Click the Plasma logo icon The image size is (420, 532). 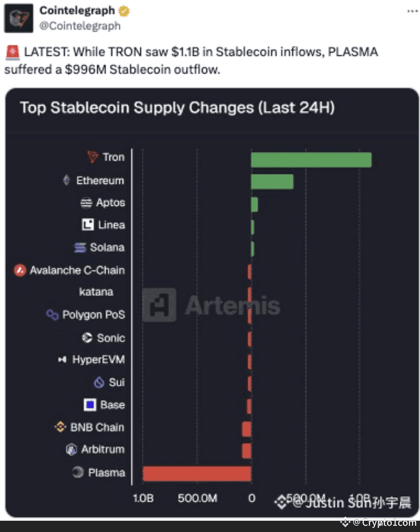click(x=78, y=472)
